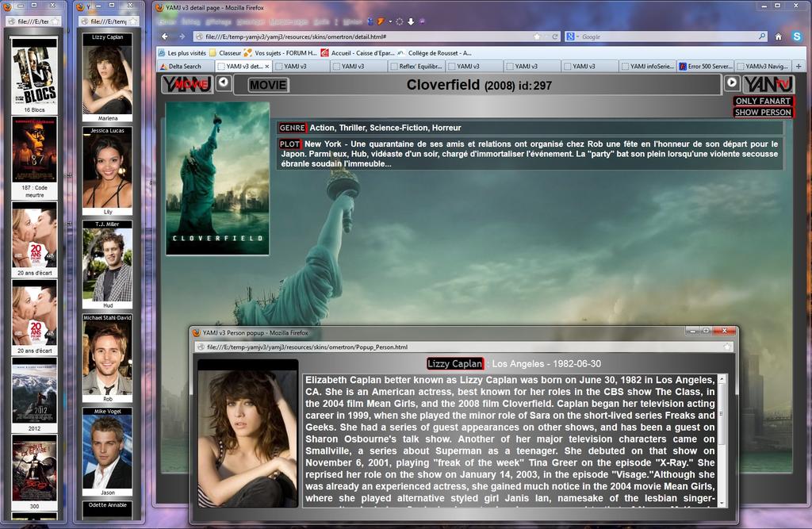Click the 'Action, Thriller, Science-Fiction, Horreur' text
This screenshot has width=812, height=529.
point(385,128)
